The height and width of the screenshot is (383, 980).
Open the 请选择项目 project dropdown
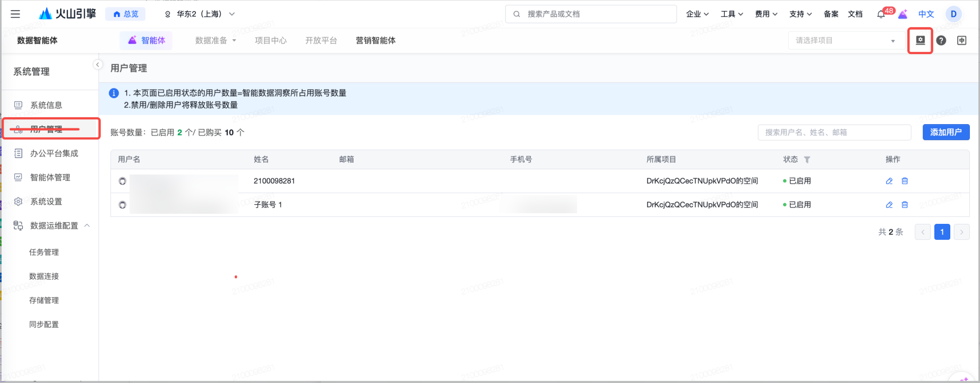point(847,40)
